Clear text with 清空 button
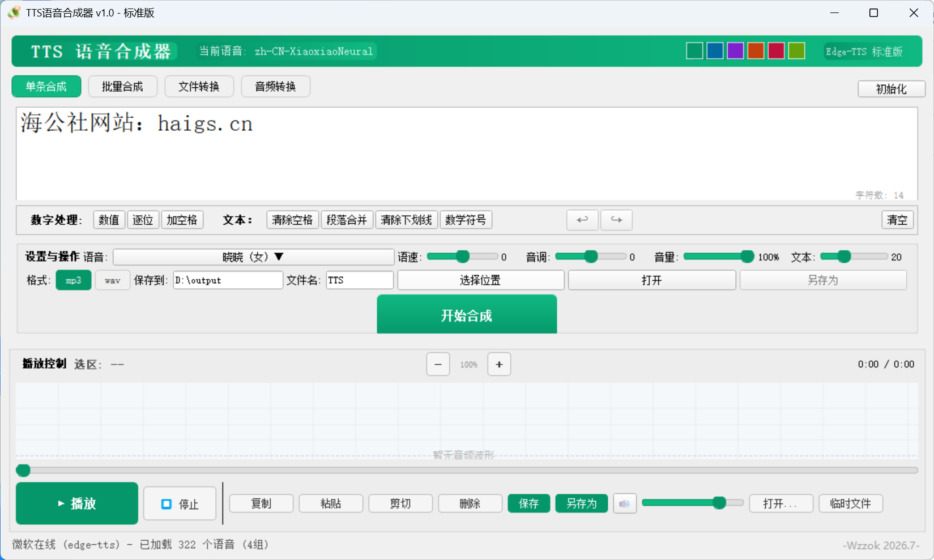This screenshot has height=560, width=934. tap(897, 220)
